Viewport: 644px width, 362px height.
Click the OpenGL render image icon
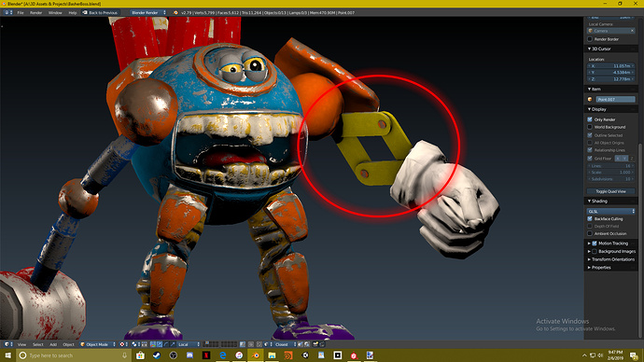click(315, 344)
